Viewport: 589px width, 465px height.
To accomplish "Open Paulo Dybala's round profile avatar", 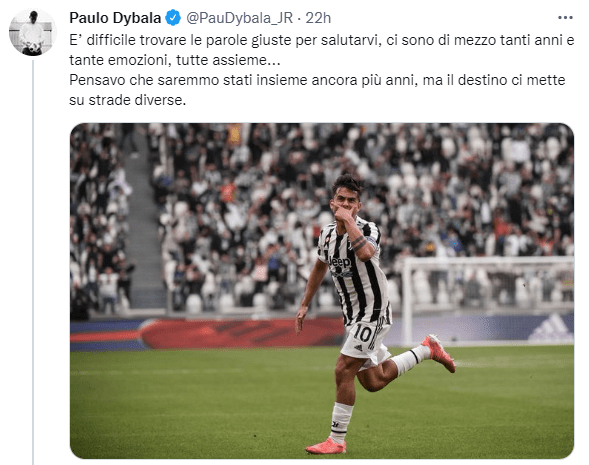I will (x=32, y=32).
